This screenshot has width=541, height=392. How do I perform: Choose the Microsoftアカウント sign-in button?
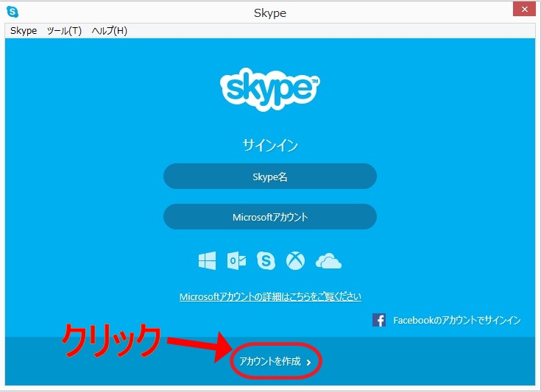[270, 216]
